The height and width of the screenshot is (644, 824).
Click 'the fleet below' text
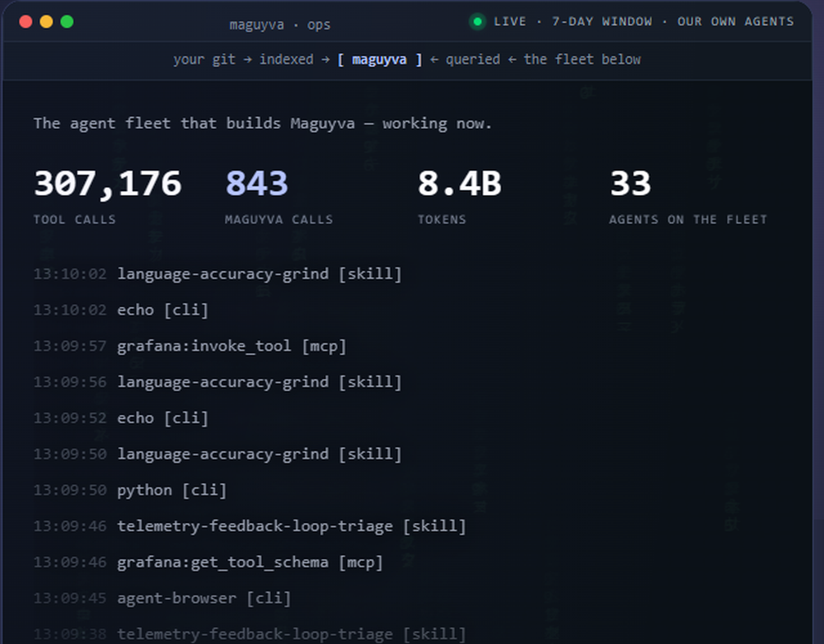click(x=583, y=59)
